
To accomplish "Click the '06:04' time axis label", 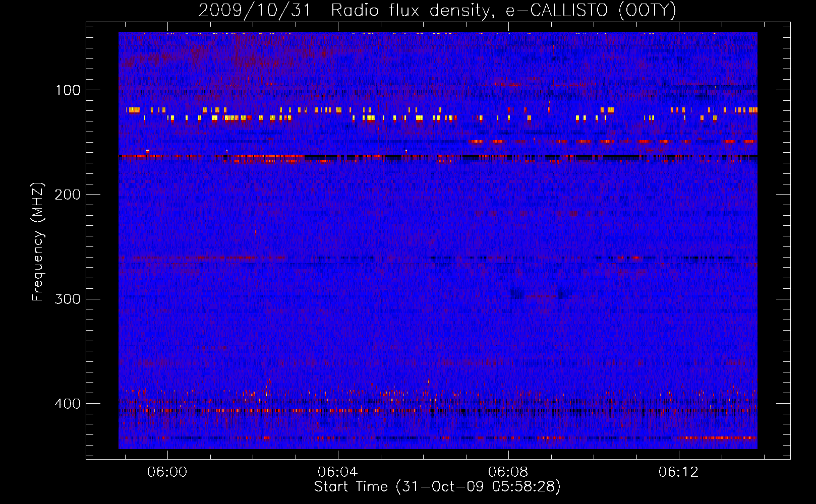I will (x=337, y=472).
